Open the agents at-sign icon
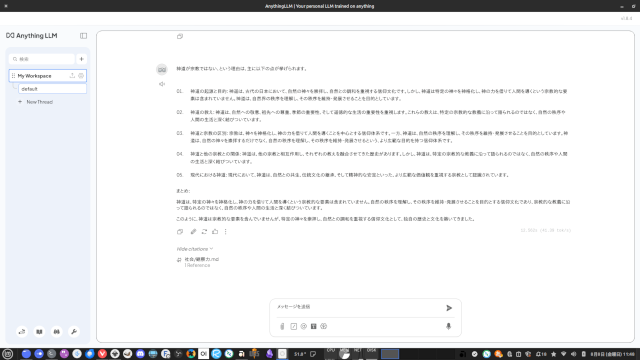640x360 pixels. click(x=304, y=327)
